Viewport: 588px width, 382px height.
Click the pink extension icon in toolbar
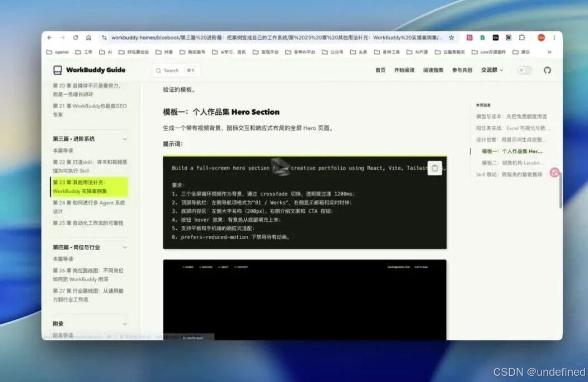469,38
